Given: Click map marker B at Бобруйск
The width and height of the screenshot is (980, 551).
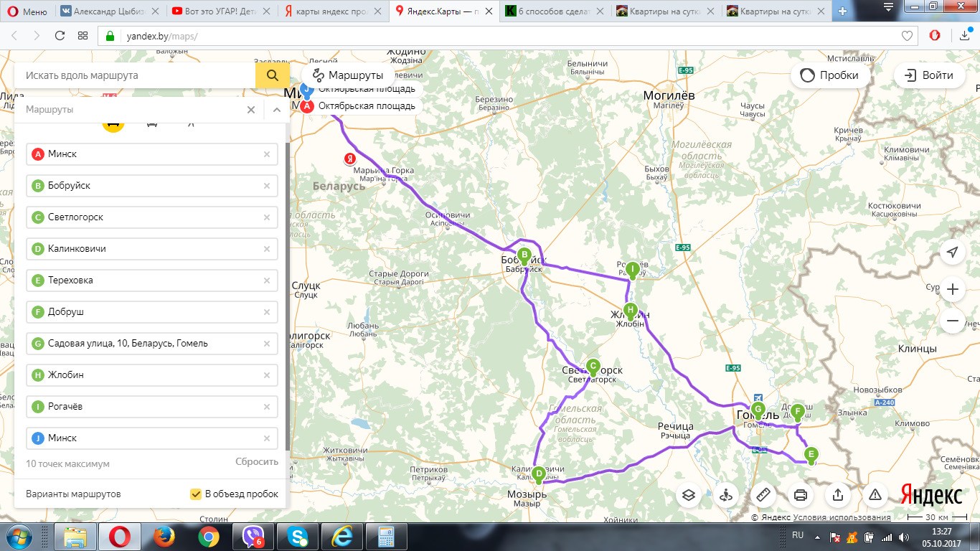Looking at the screenshot, I should click(x=524, y=255).
